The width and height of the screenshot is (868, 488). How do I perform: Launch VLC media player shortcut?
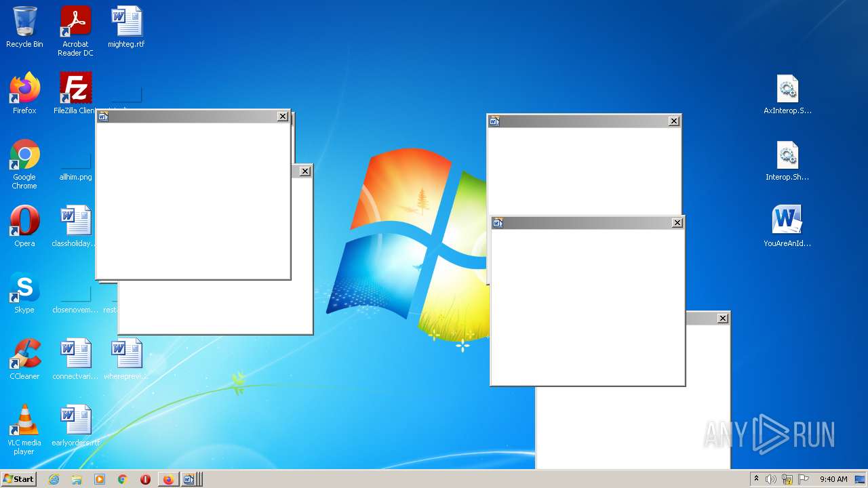(x=24, y=430)
